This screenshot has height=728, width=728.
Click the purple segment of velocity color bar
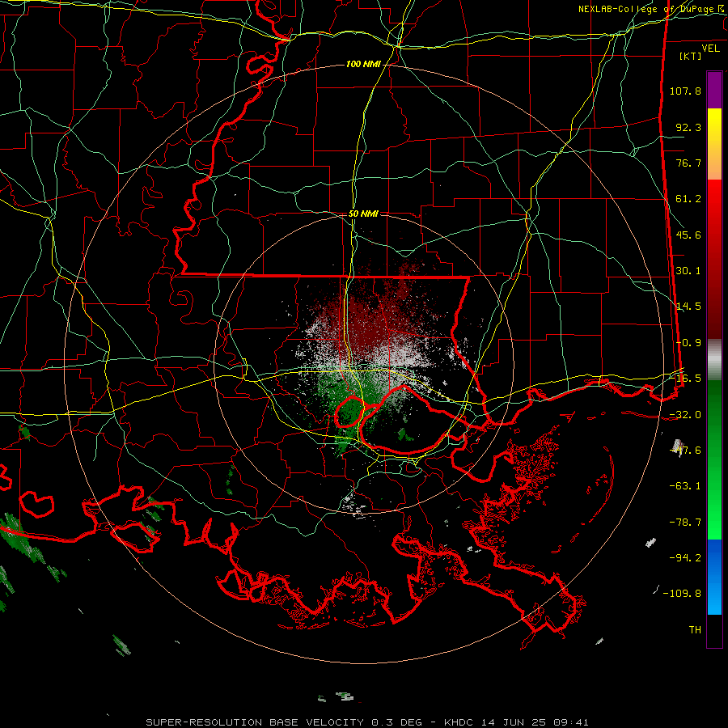(714, 90)
